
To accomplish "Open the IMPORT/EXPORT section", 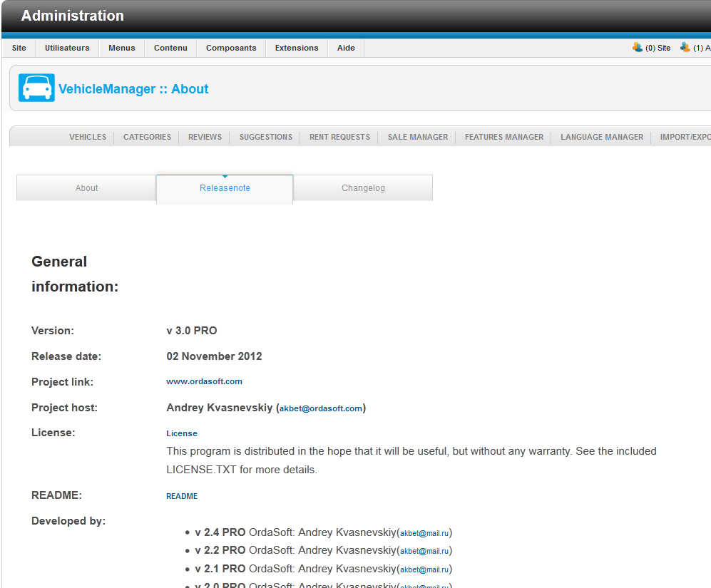I will point(685,137).
